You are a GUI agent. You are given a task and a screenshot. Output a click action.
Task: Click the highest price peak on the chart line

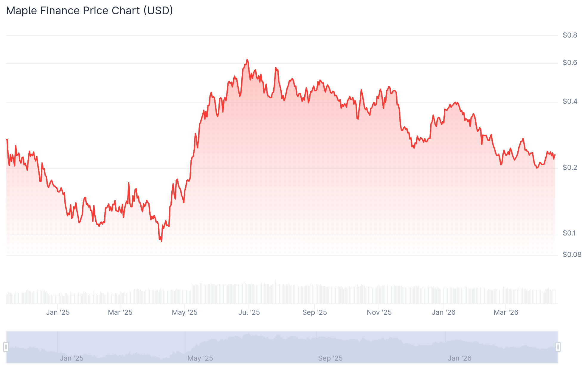point(247,60)
